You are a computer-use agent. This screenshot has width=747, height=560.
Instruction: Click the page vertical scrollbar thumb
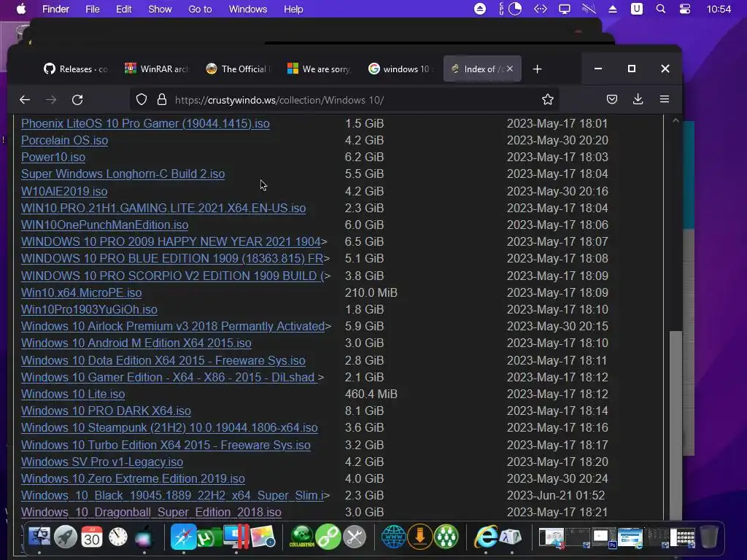point(676,425)
